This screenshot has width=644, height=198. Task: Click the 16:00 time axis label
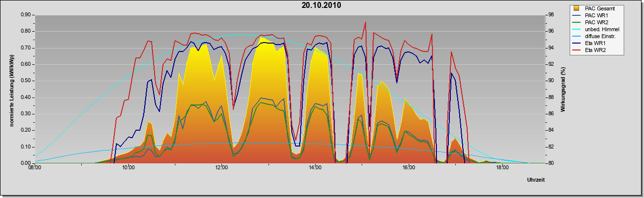click(409, 167)
